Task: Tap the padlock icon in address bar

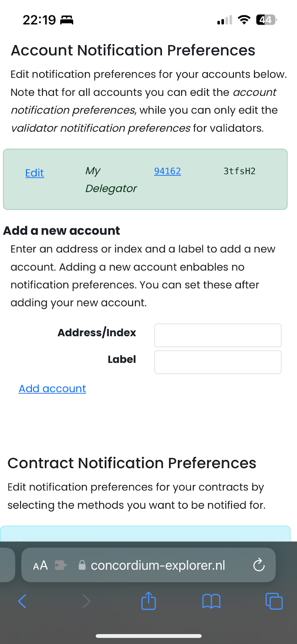Action: point(82,566)
